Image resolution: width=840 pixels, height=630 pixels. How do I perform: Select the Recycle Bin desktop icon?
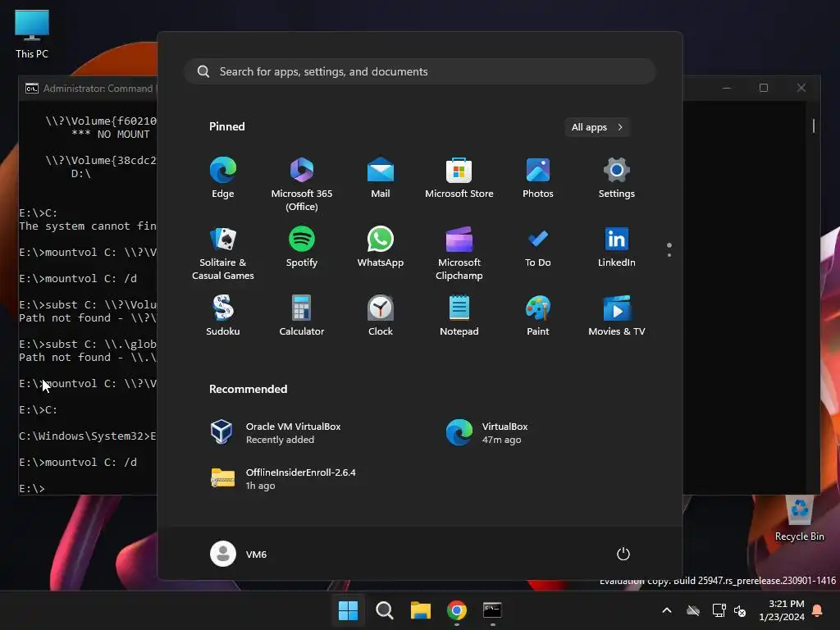800,518
